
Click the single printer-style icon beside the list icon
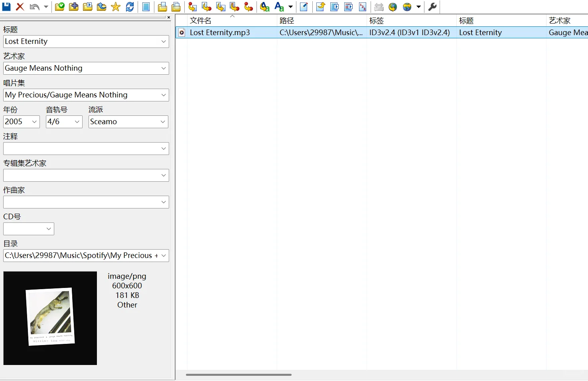(162, 6)
